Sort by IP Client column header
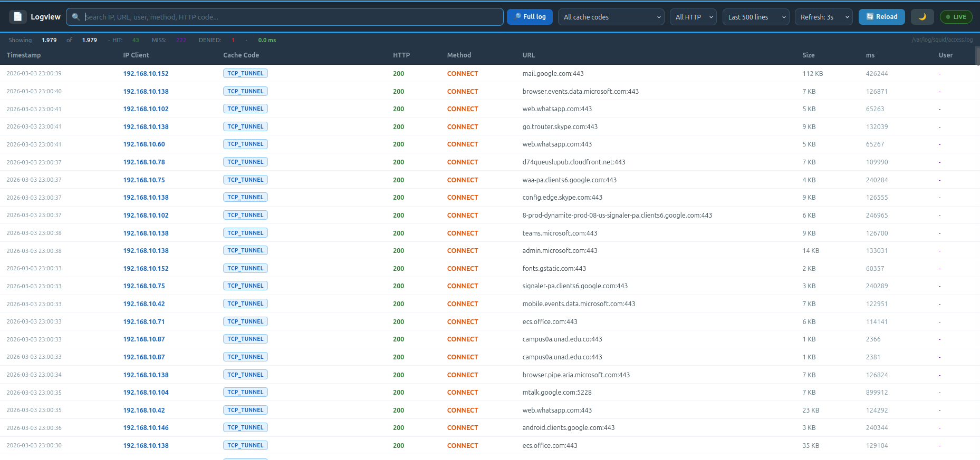The image size is (980, 460). (136, 55)
